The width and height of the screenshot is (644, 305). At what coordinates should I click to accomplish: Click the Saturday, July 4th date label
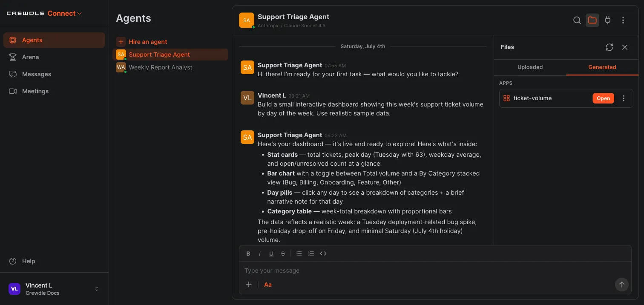[363, 46]
